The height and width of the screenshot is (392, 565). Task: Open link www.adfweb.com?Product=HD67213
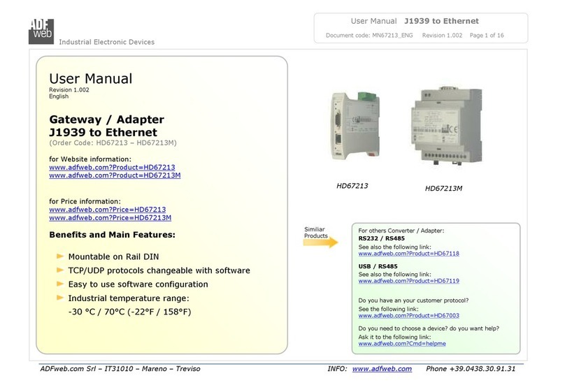[112, 168]
